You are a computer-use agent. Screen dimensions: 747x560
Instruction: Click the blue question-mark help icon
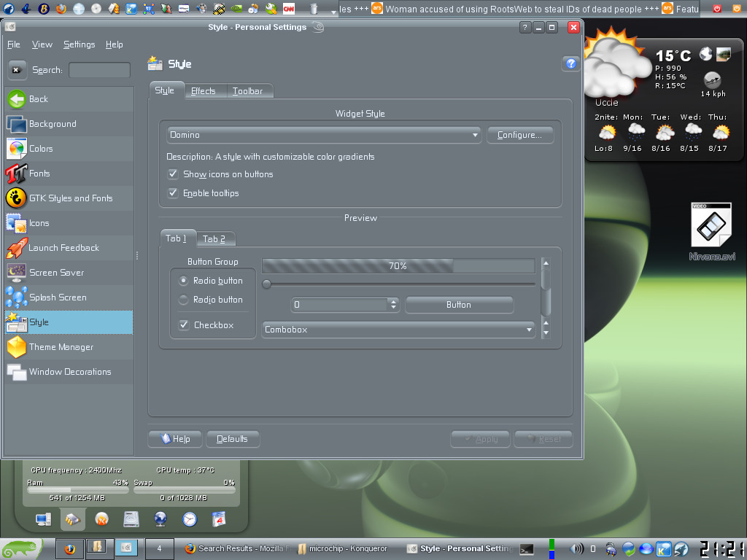[x=570, y=63]
